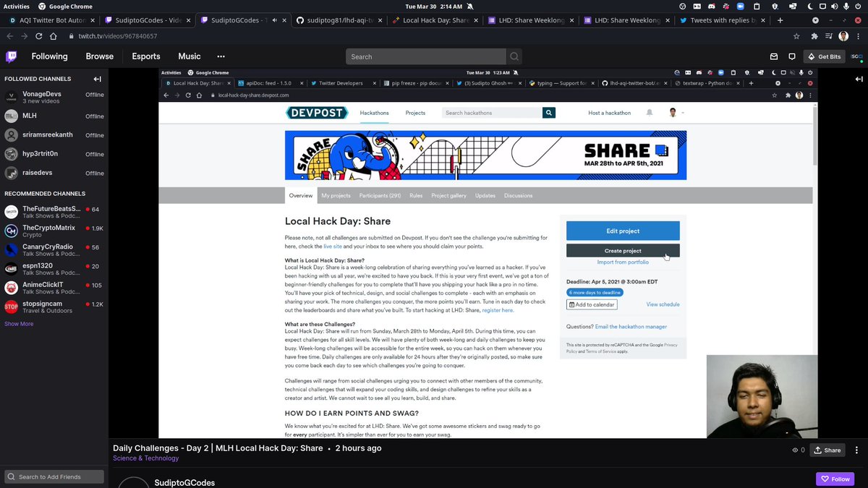Click the Twitch search magnifier button
Screen dimensions: 868x488
pos(514,56)
